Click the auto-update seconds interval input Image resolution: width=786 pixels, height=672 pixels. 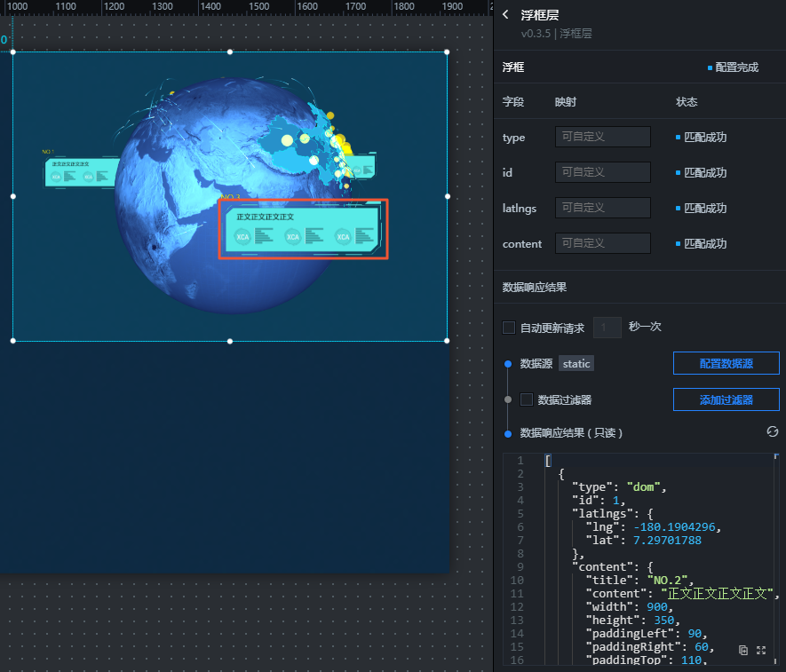(607, 328)
